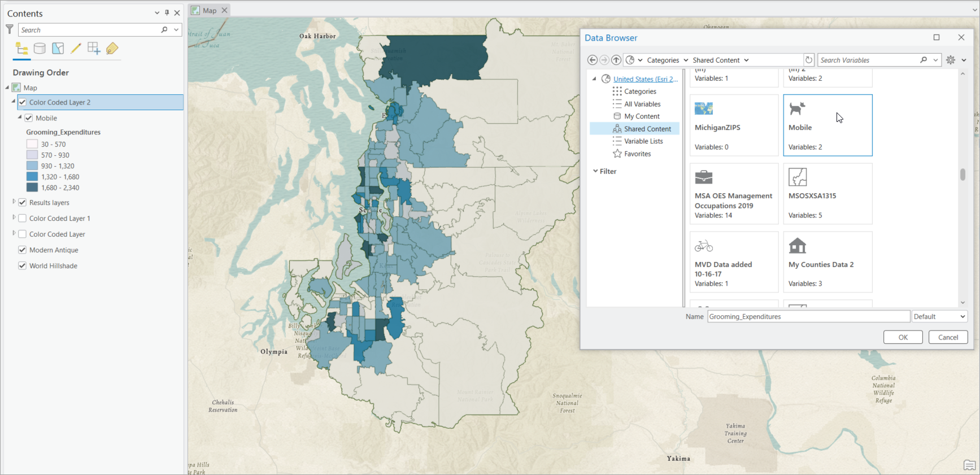The width and height of the screenshot is (980, 475).
Task: Click the Contents filter funnel icon
Action: point(9,29)
